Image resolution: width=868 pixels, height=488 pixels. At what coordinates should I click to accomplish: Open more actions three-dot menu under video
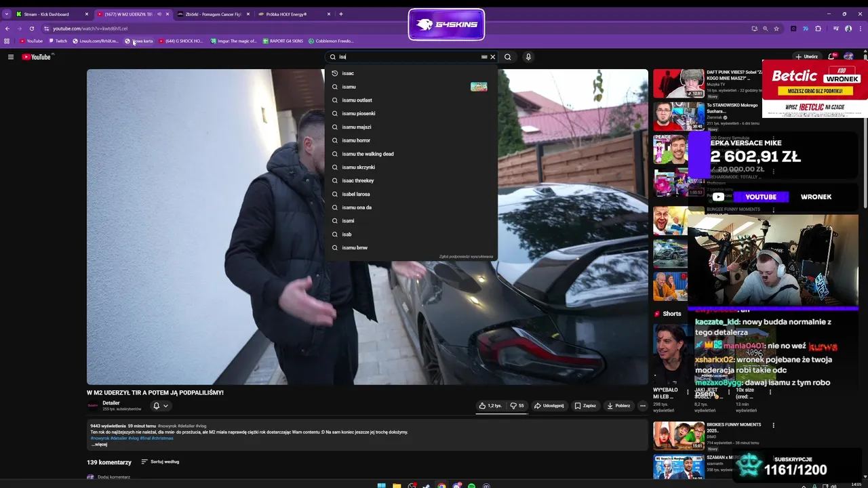tap(643, 406)
